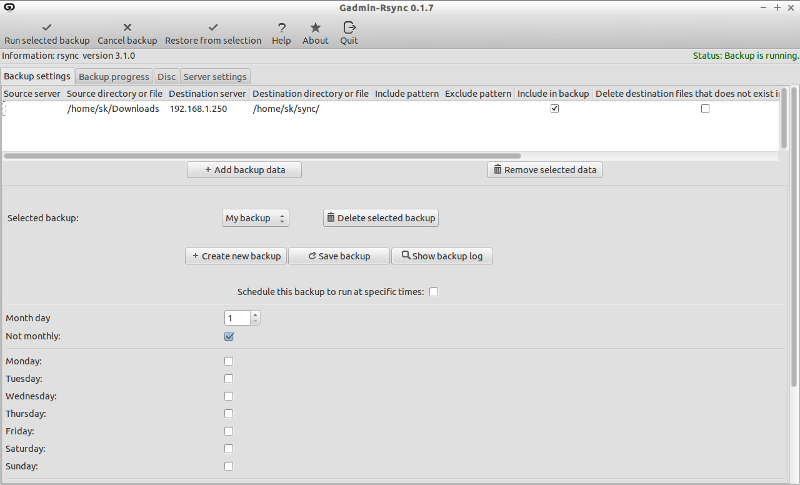Screen dimensions: 800x485
Task: Switch to the Backup progress tab
Action: [x=114, y=77]
